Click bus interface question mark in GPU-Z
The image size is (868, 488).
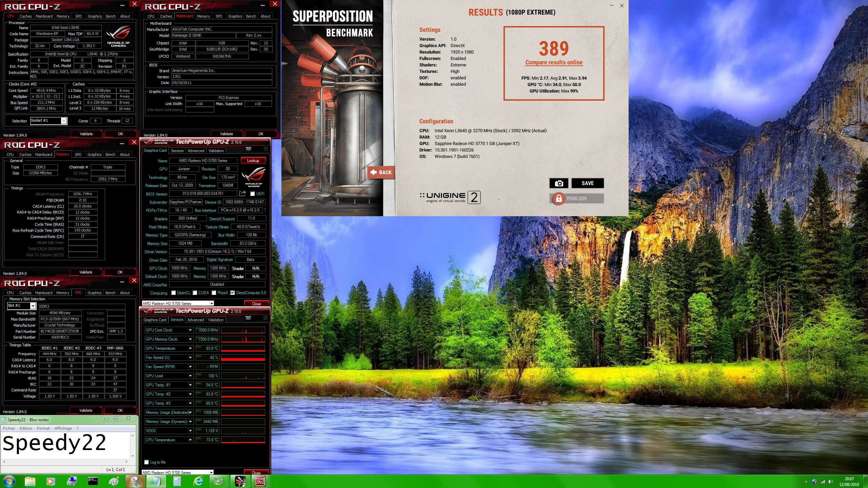click(x=265, y=210)
